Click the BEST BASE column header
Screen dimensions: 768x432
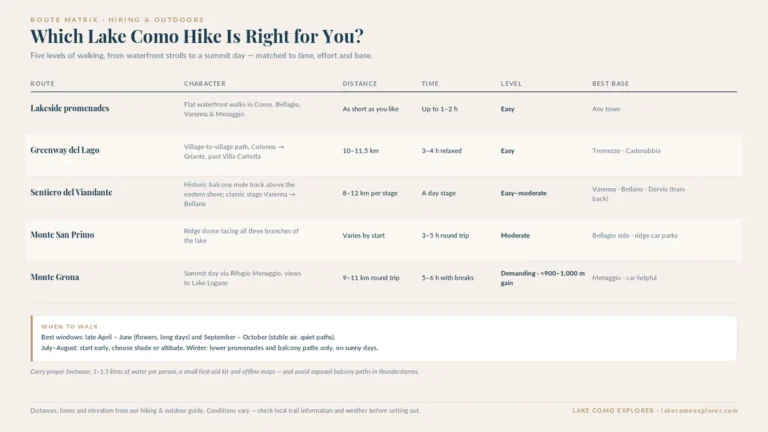pyautogui.click(x=610, y=84)
